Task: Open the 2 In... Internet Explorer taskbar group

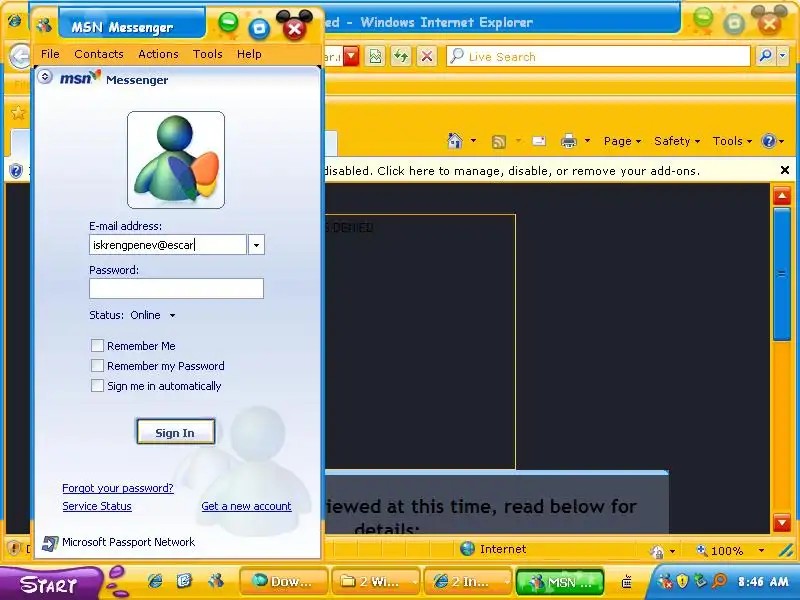Action: [468, 581]
